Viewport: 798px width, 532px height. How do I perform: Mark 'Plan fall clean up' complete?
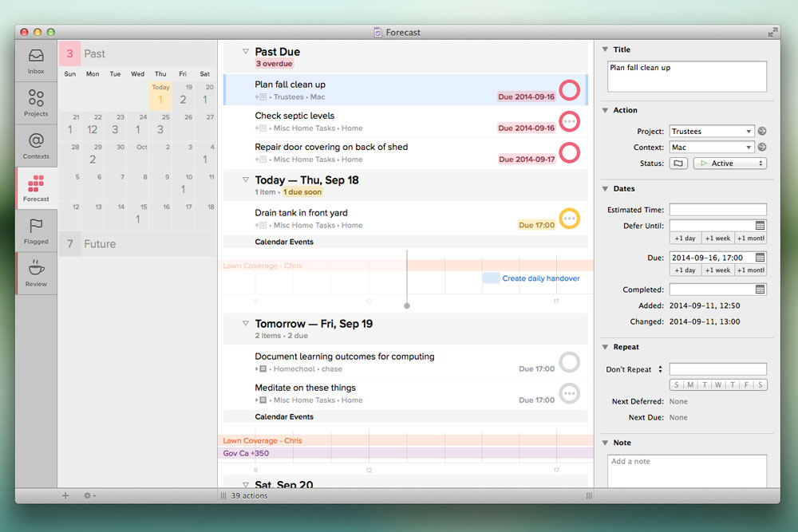click(570, 90)
